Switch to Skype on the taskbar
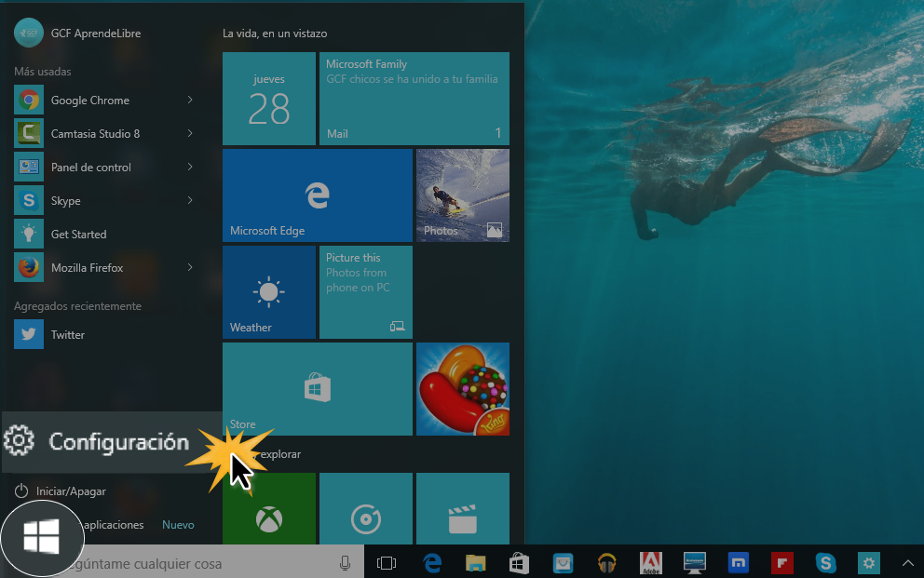Screen dimensions: 924x578 (x=825, y=563)
